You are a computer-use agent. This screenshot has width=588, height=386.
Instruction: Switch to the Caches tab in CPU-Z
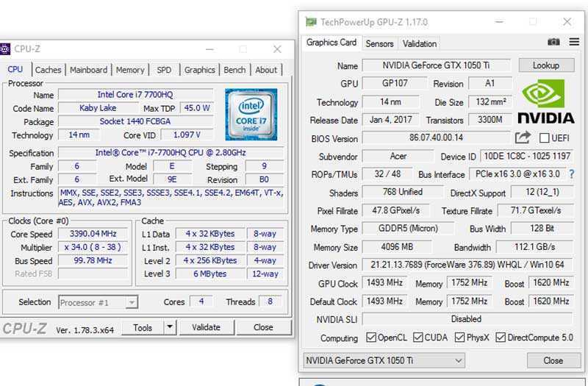click(x=48, y=70)
